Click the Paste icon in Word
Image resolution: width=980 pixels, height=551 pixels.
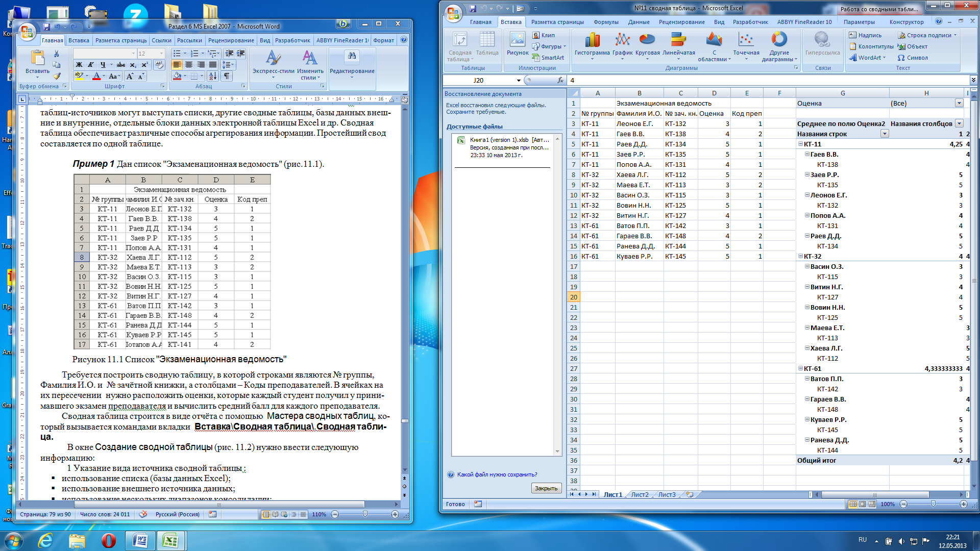point(37,58)
